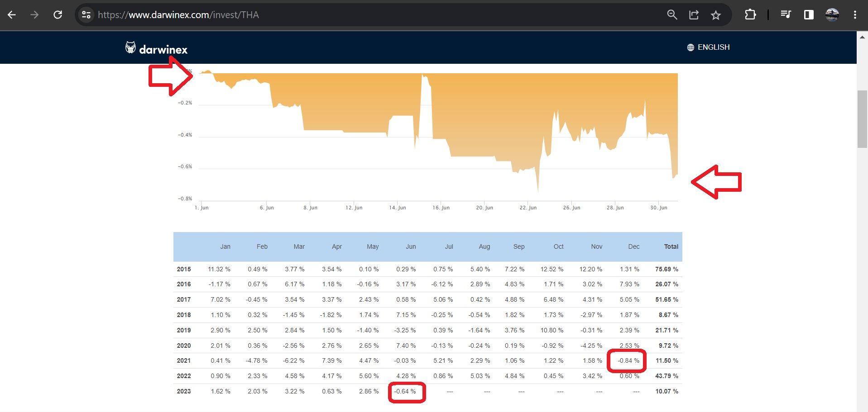Open the extensions puzzle icon
Viewport: 868px width, 412px height.
coord(750,15)
